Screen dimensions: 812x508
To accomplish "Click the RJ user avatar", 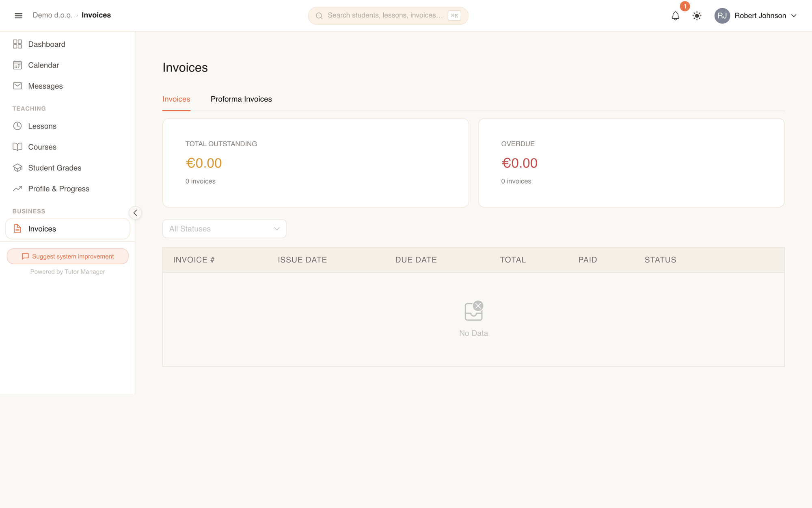I will [722, 16].
